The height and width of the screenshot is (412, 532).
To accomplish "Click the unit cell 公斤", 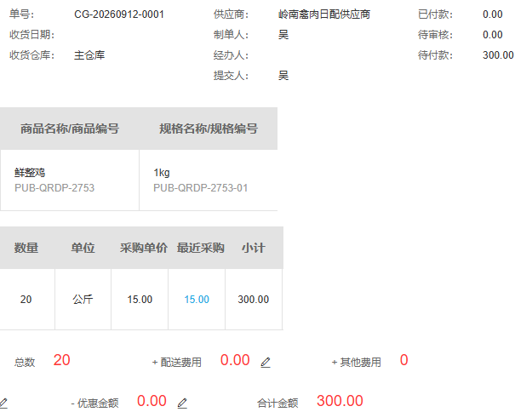I will click(x=83, y=300).
